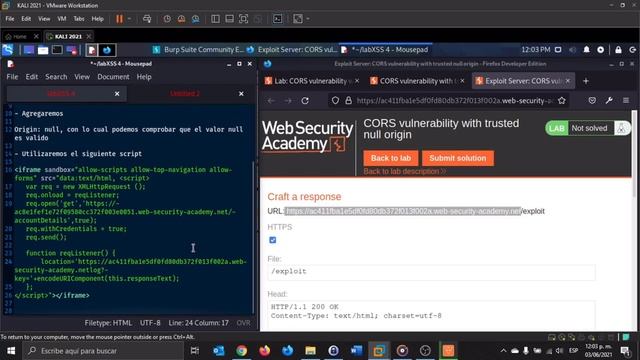640x360 pixels.
Task: Pause the virtual machine in VMware toolbar
Action: 119,19
